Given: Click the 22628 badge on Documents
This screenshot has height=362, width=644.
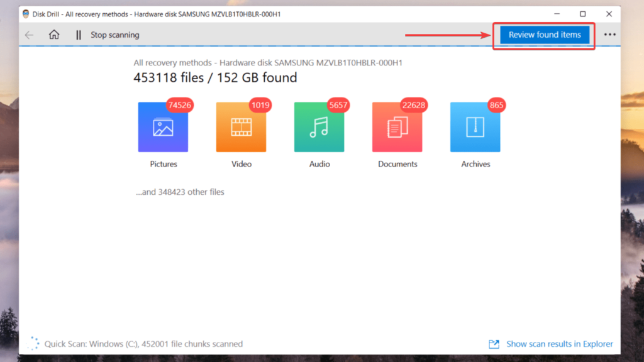Looking at the screenshot, I should click(413, 105).
